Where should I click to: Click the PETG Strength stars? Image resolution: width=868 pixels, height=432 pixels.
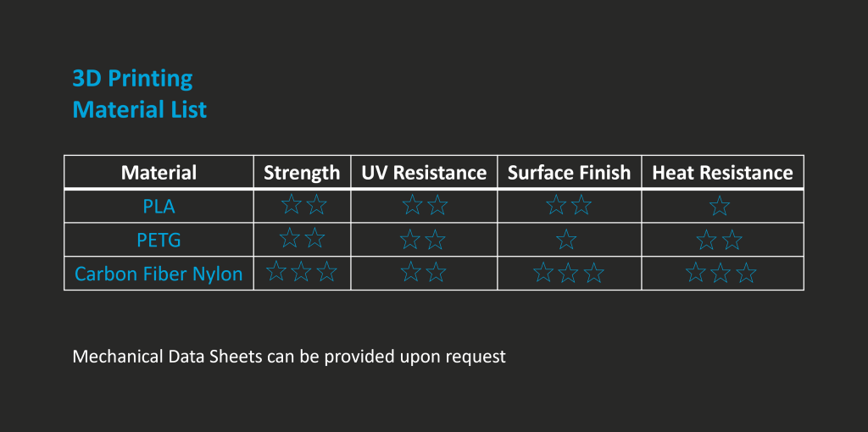pyautogui.click(x=302, y=239)
